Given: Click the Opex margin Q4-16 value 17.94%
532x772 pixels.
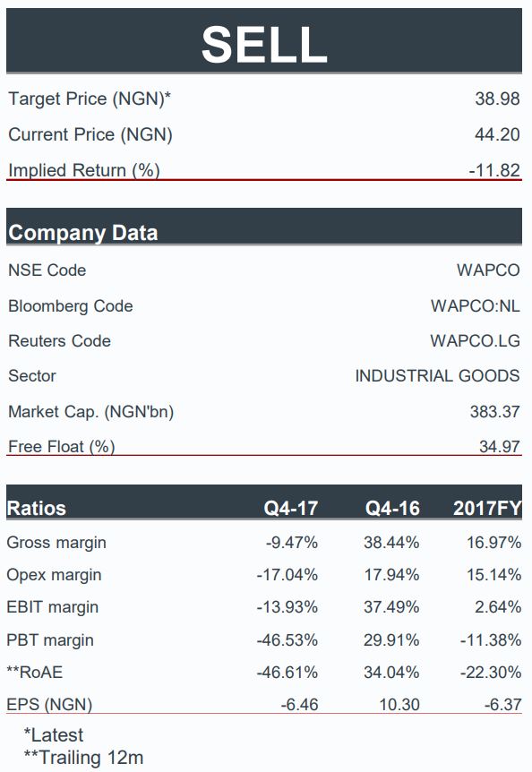Looking at the screenshot, I should tap(391, 575).
